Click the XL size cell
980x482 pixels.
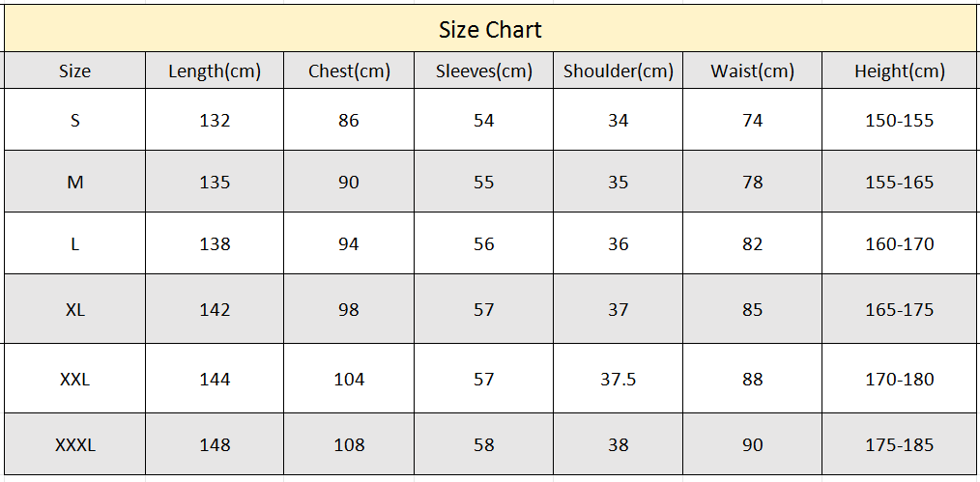click(75, 309)
